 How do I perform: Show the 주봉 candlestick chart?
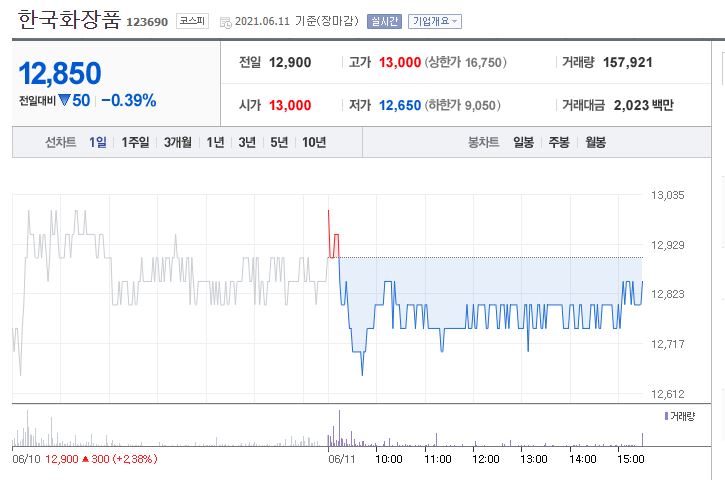(x=559, y=142)
